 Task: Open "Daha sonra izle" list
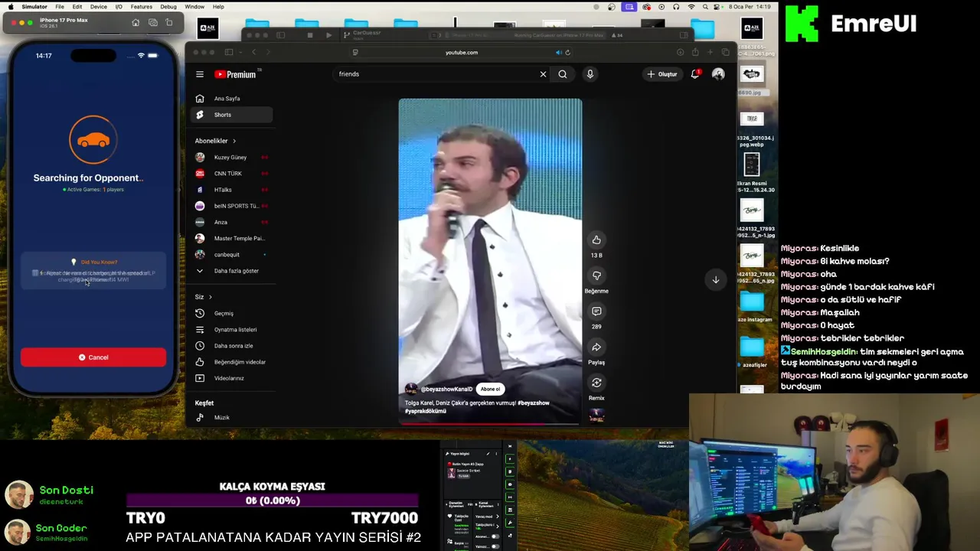[x=231, y=346]
